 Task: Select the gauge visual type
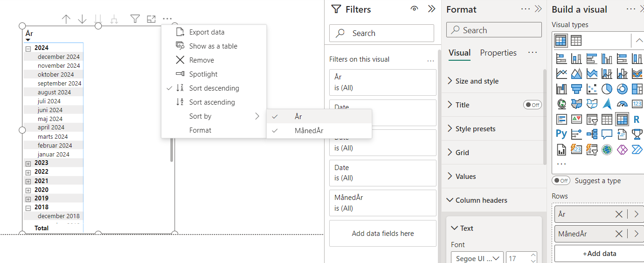pos(622,104)
